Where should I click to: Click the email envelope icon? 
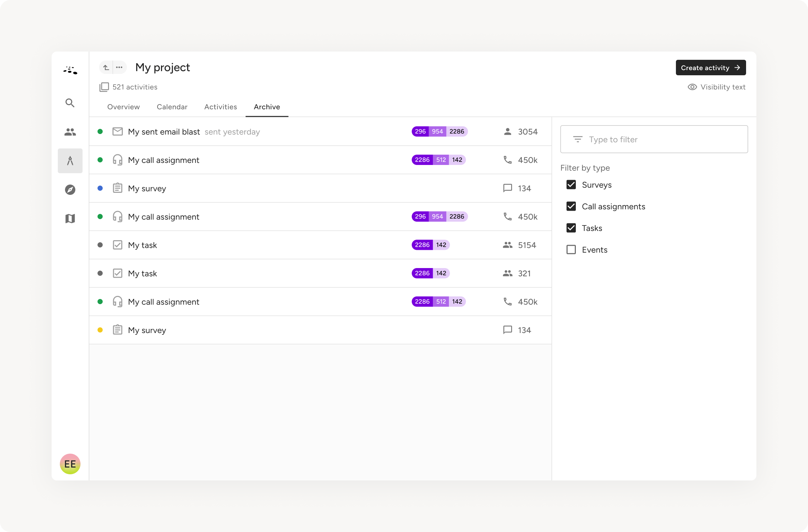(117, 132)
